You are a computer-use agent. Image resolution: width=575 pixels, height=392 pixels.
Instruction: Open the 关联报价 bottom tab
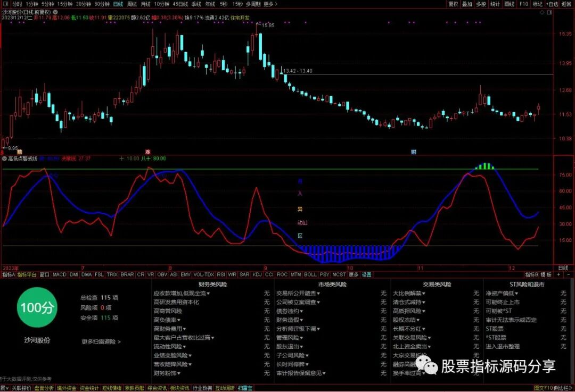tap(21, 388)
